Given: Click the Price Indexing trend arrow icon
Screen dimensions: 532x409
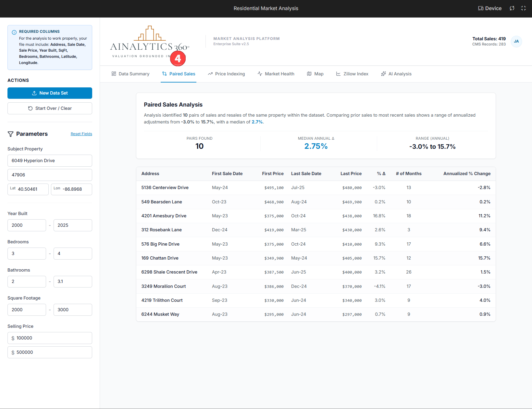Looking at the screenshot, I should (x=210, y=74).
